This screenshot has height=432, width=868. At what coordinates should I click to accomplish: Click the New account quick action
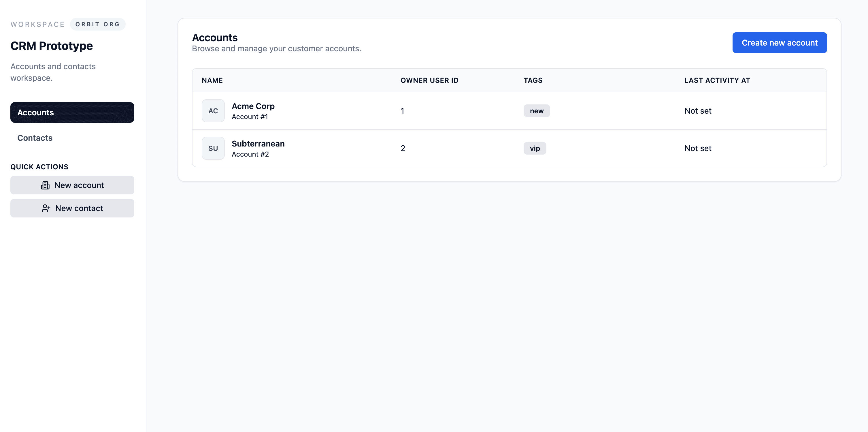click(72, 185)
